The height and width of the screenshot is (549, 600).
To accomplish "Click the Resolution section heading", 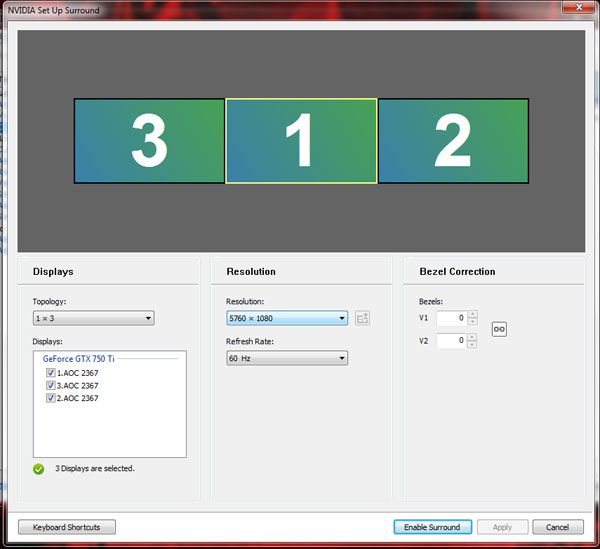I will point(251,272).
